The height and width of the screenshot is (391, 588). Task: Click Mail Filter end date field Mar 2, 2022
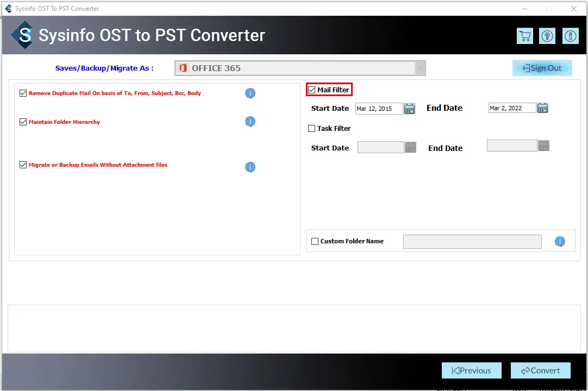(512, 108)
